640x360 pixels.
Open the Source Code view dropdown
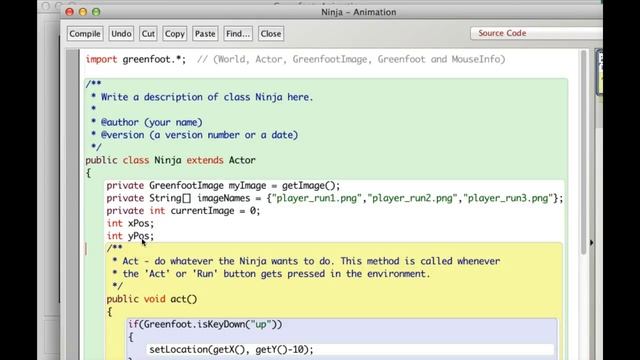coord(536,33)
